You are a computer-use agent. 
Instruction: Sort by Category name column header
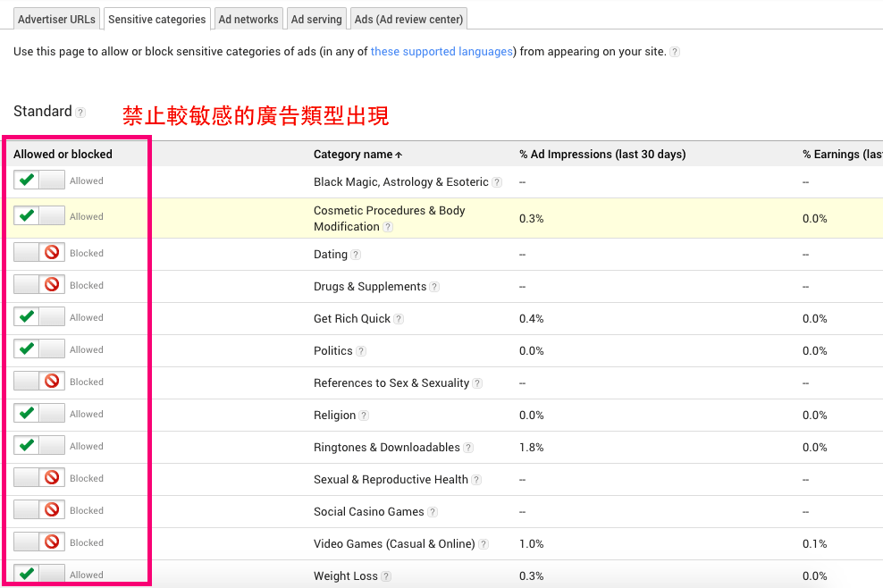(x=357, y=155)
